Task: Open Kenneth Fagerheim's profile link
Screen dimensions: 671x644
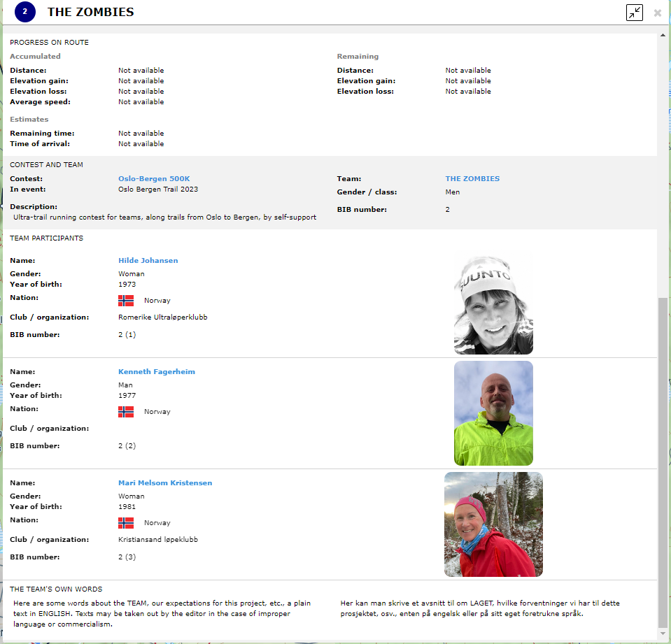Action: coord(157,371)
